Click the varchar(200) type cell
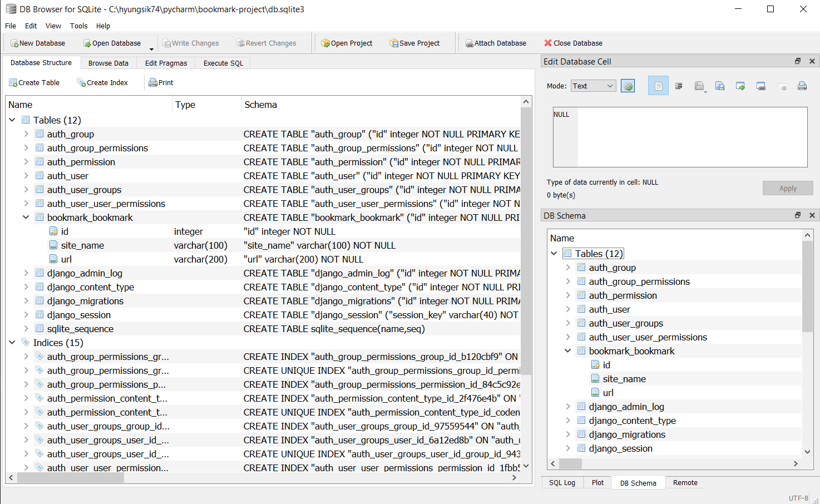Viewport: 820px width, 504px height. [x=201, y=259]
